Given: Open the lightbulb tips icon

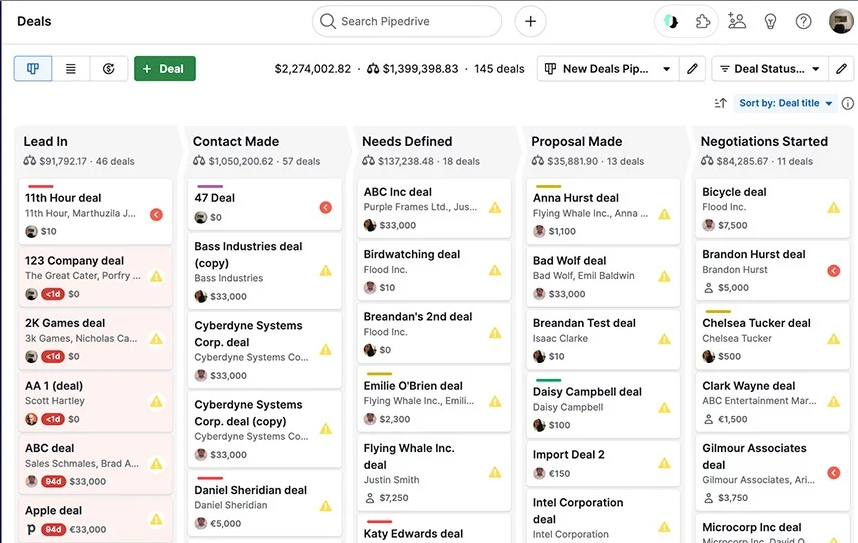Looking at the screenshot, I should tap(770, 21).
